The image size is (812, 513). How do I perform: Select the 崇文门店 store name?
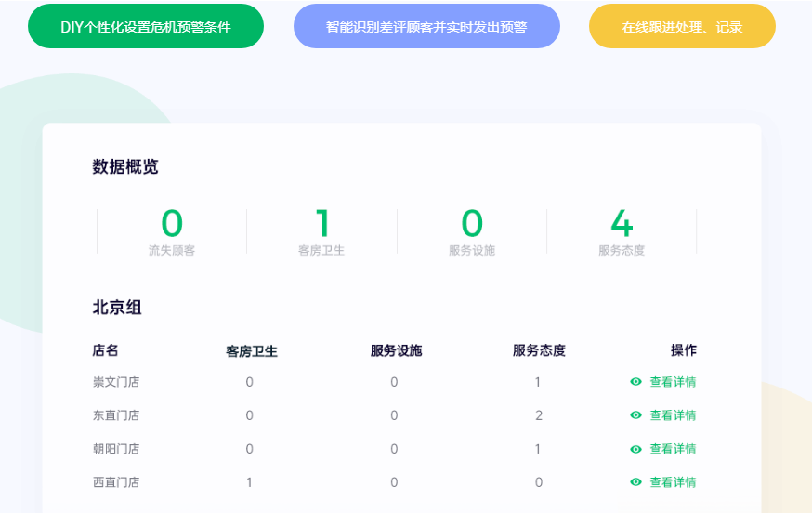[116, 382]
